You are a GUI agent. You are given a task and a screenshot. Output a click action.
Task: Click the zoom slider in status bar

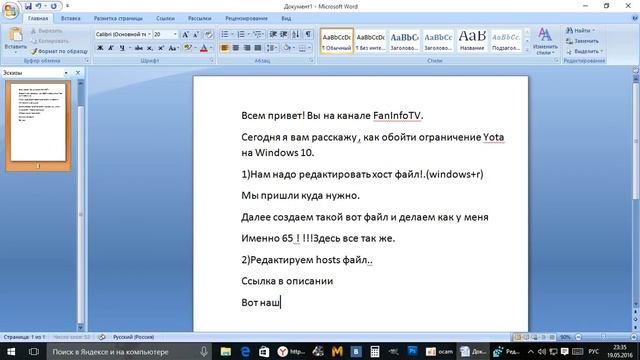[603, 337]
